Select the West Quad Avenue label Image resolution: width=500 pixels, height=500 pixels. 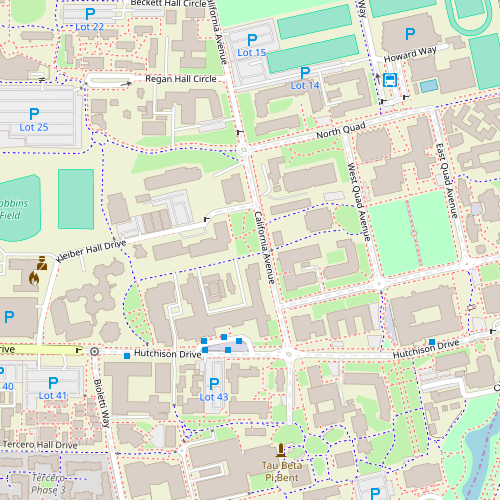coord(359,202)
